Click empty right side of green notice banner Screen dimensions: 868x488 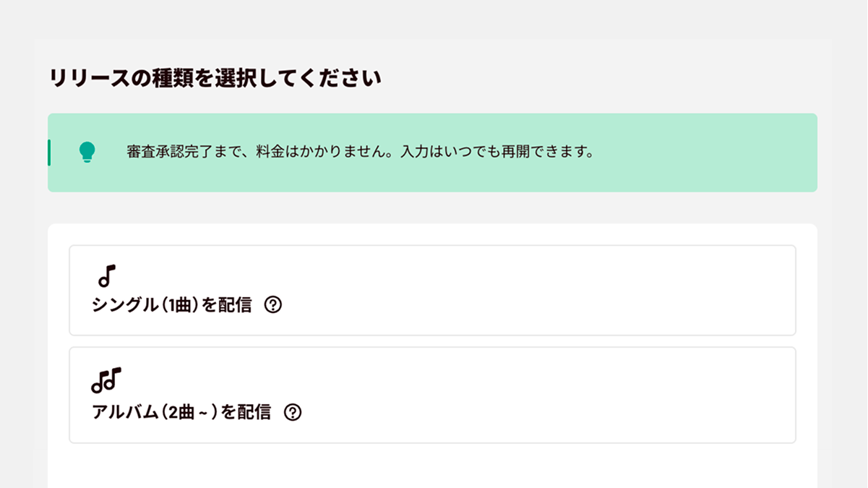708,153
